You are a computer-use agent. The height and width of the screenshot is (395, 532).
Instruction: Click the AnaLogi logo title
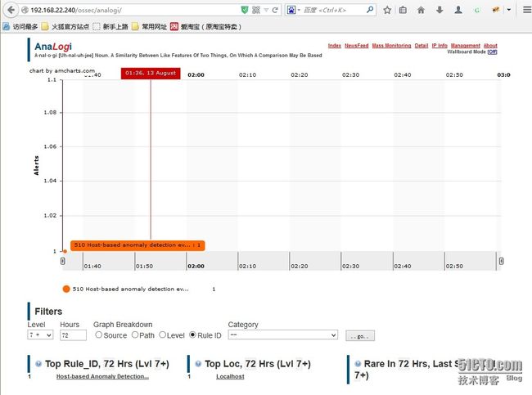53,47
